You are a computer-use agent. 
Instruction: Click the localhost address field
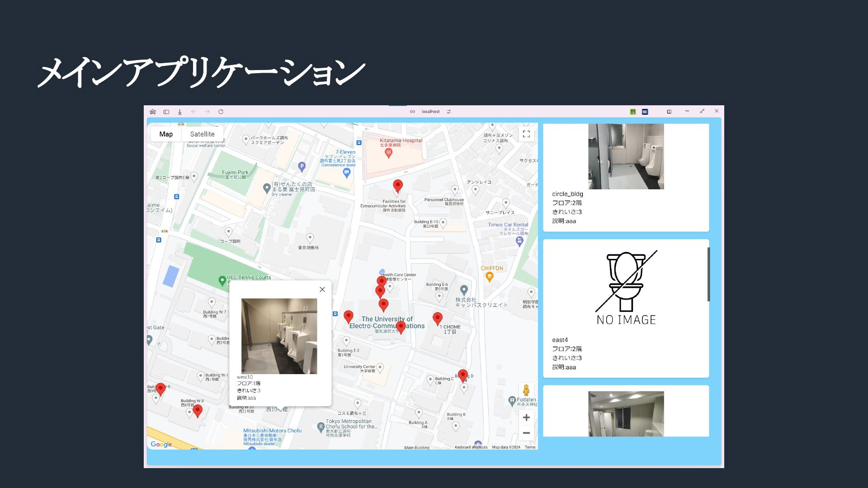430,112
